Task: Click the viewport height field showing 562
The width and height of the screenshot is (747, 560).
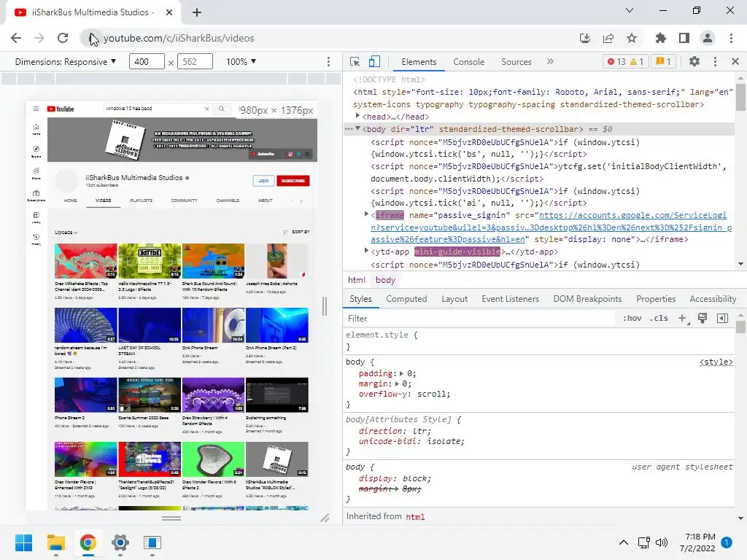Action: click(195, 61)
